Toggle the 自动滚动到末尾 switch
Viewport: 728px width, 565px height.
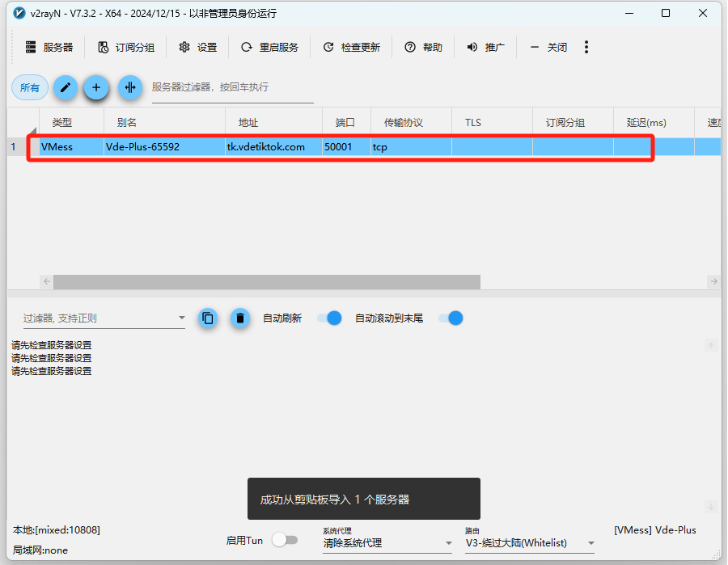pyautogui.click(x=451, y=318)
